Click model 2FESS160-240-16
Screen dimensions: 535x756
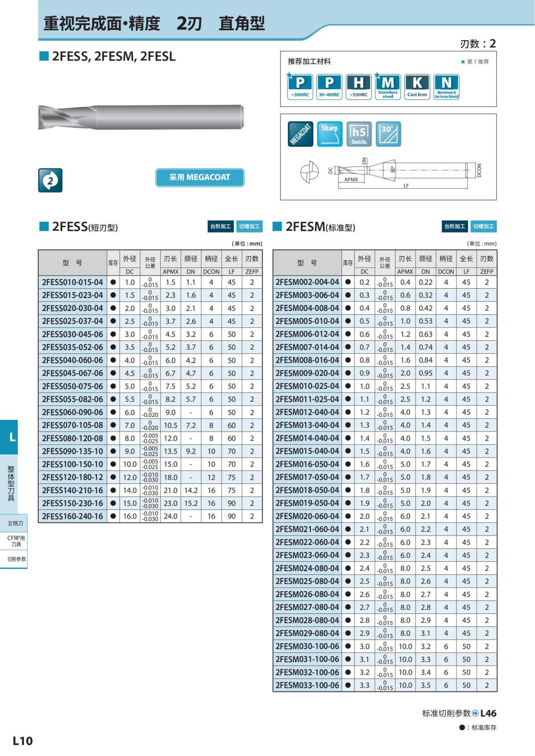73,516
